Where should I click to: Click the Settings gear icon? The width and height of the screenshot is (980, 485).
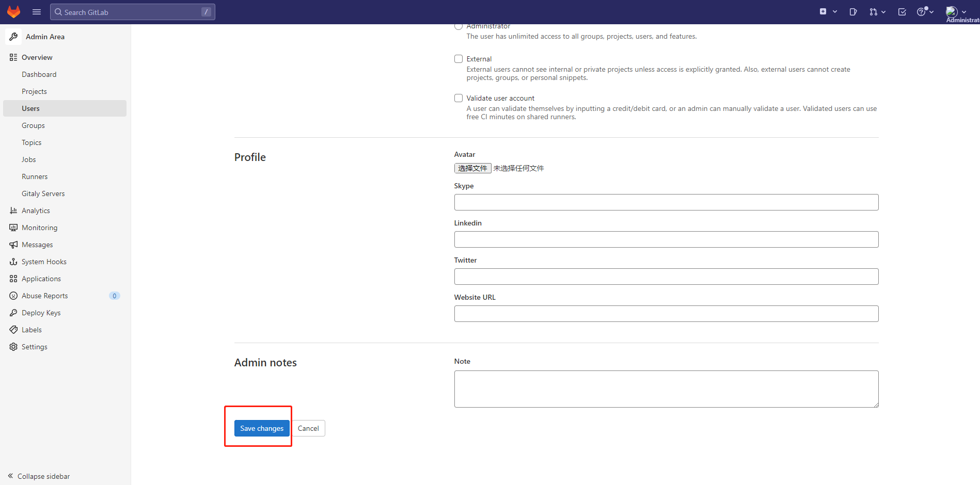point(13,347)
